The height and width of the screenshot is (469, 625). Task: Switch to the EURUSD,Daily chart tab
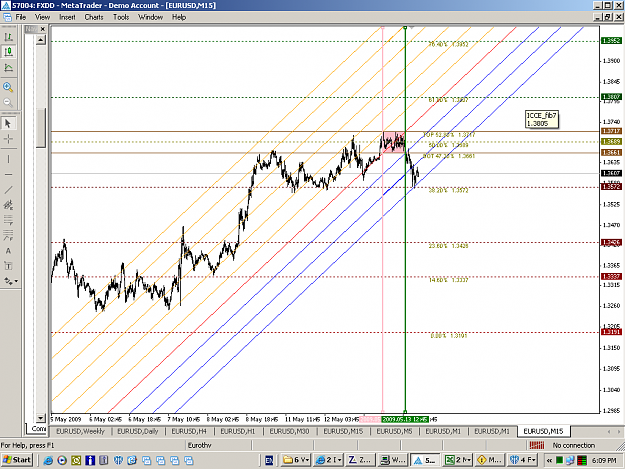(138, 431)
